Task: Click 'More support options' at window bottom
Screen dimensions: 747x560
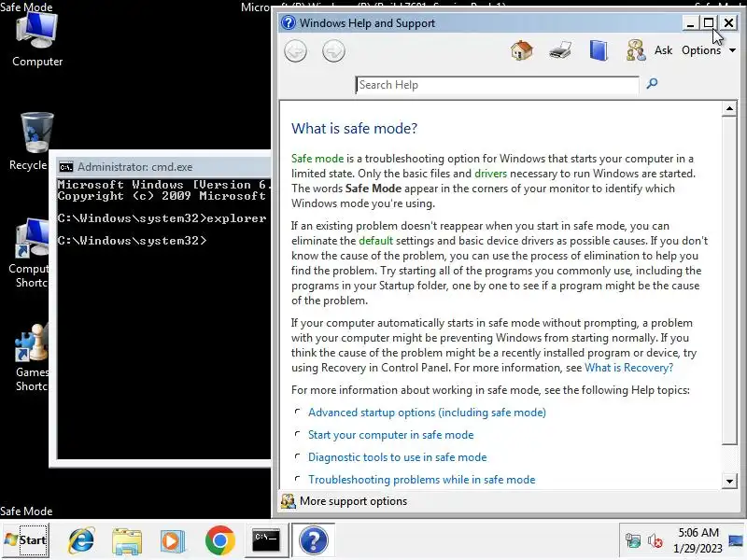Action: tap(353, 501)
